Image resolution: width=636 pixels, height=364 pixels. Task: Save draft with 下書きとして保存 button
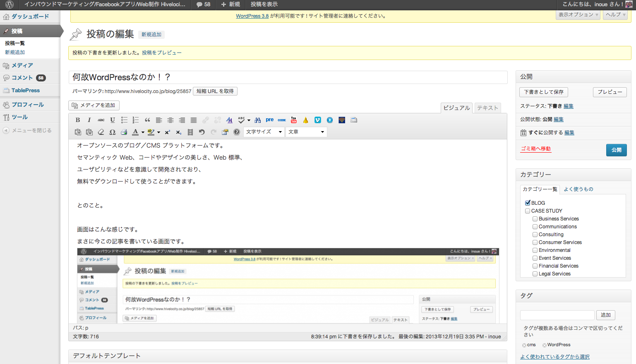point(543,92)
